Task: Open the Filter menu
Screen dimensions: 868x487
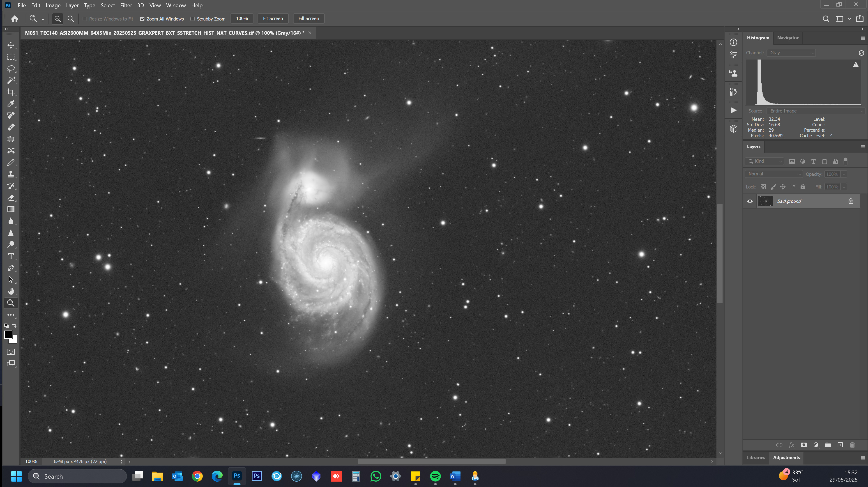Action: point(126,5)
